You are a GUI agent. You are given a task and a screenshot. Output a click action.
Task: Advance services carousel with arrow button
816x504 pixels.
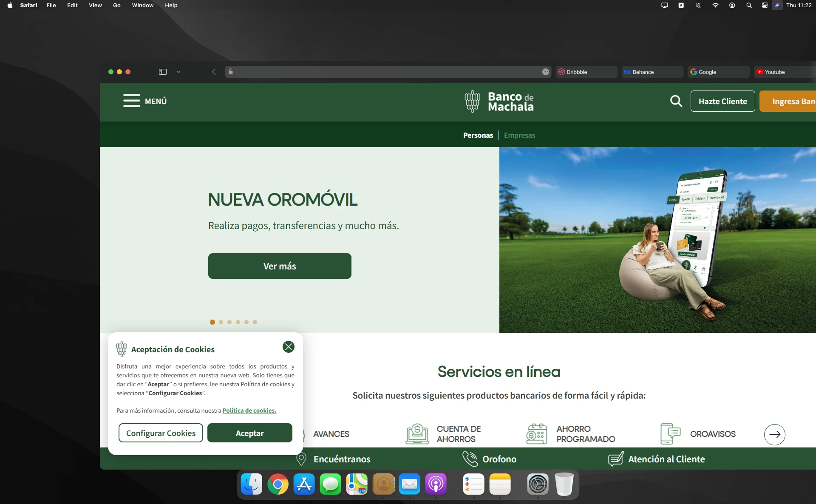tap(774, 434)
